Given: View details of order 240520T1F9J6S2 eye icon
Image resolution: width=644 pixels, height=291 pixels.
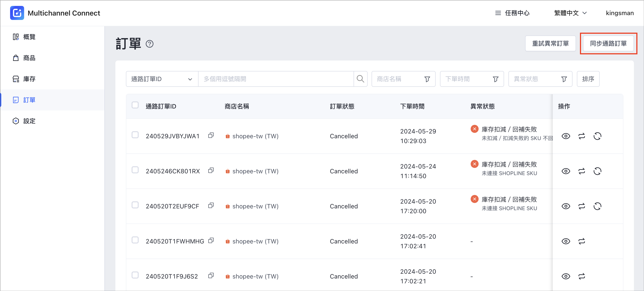Looking at the screenshot, I should [566, 276].
